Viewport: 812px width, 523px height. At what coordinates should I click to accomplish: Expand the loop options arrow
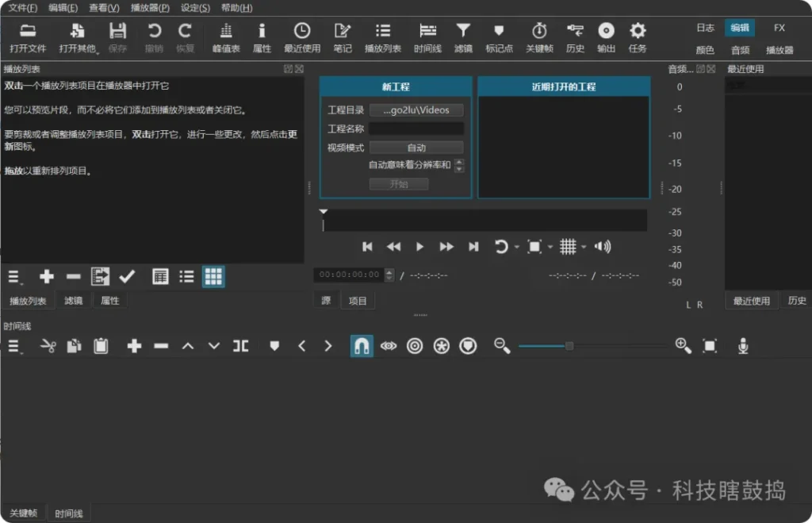coord(517,248)
